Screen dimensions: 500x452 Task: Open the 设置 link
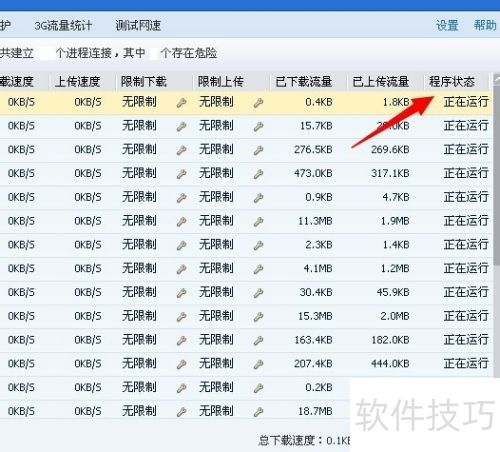[447, 25]
